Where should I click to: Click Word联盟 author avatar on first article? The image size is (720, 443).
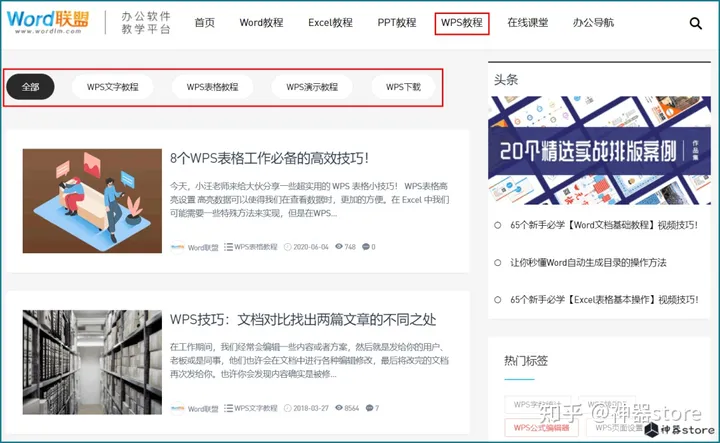pyautogui.click(x=177, y=247)
